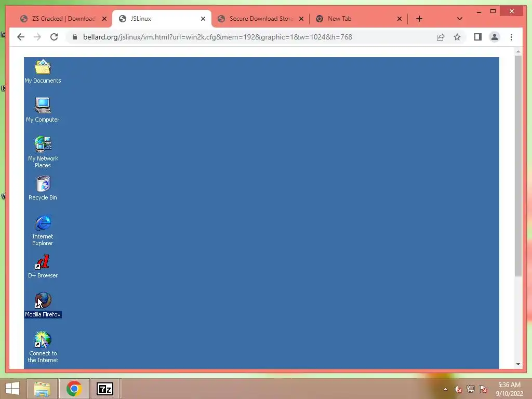Maximize the Chrome window
Viewport: 532px width, 399px height.
coord(493,11)
